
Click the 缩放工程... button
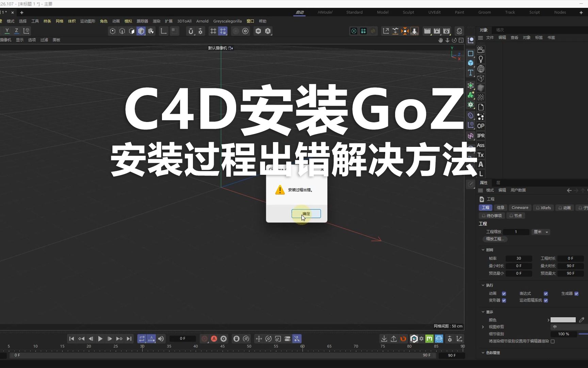[495, 239]
